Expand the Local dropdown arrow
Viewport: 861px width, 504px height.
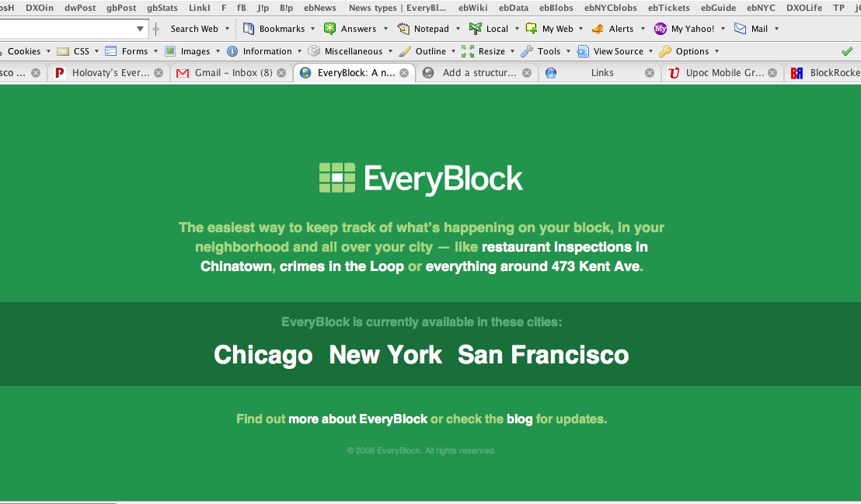coord(517,29)
